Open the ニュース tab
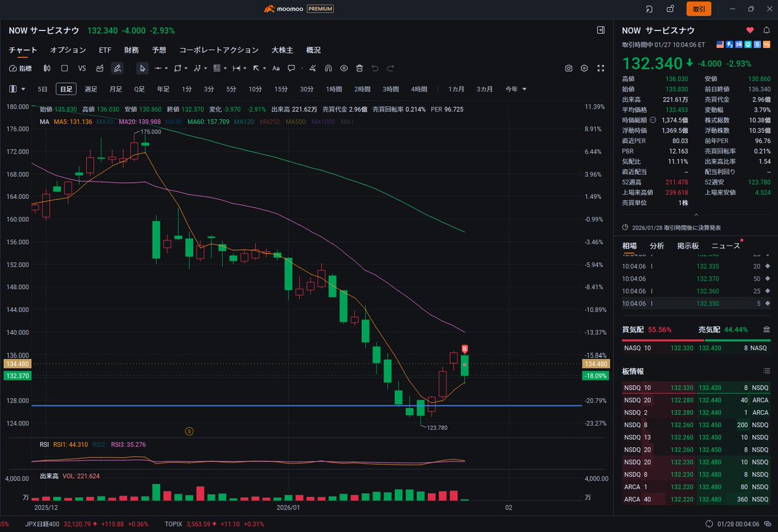Screen dimensions: 778x532 725,246
